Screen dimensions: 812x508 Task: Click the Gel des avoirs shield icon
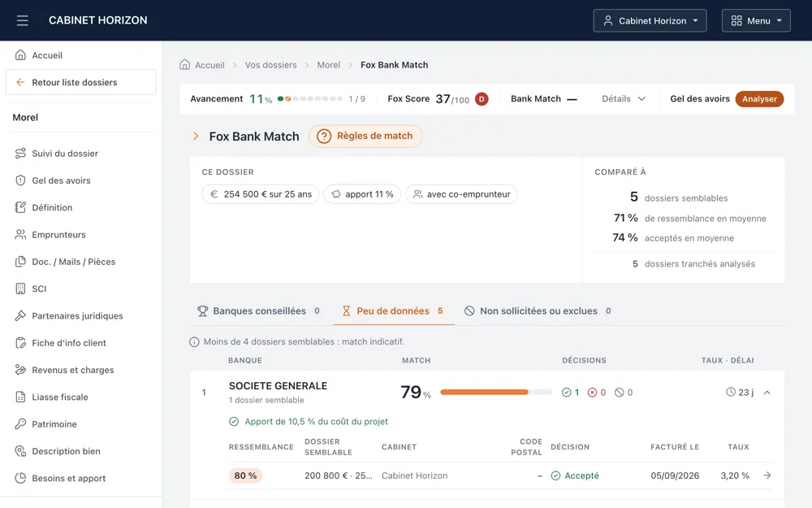click(x=20, y=180)
